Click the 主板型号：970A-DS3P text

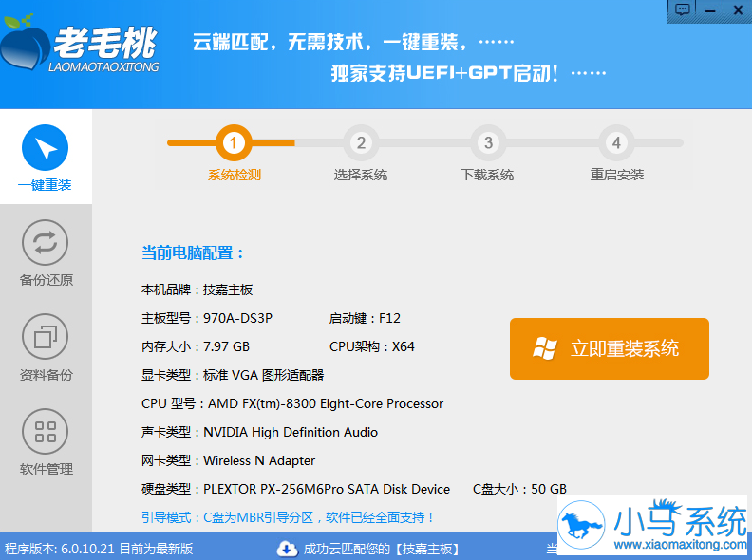tap(207, 318)
